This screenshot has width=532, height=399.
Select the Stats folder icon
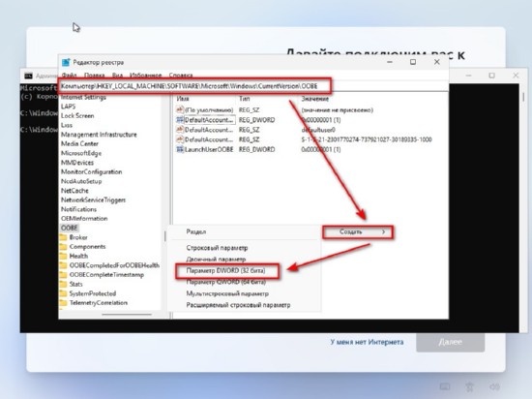pyautogui.click(x=64, y=284)
